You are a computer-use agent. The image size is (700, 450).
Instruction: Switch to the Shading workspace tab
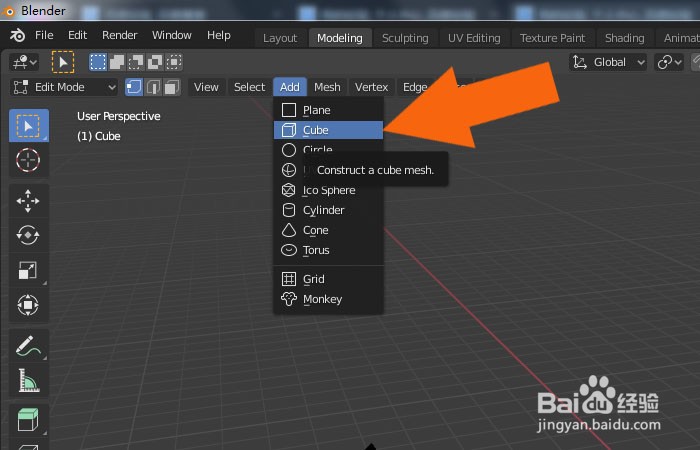(x=625, y=38)
